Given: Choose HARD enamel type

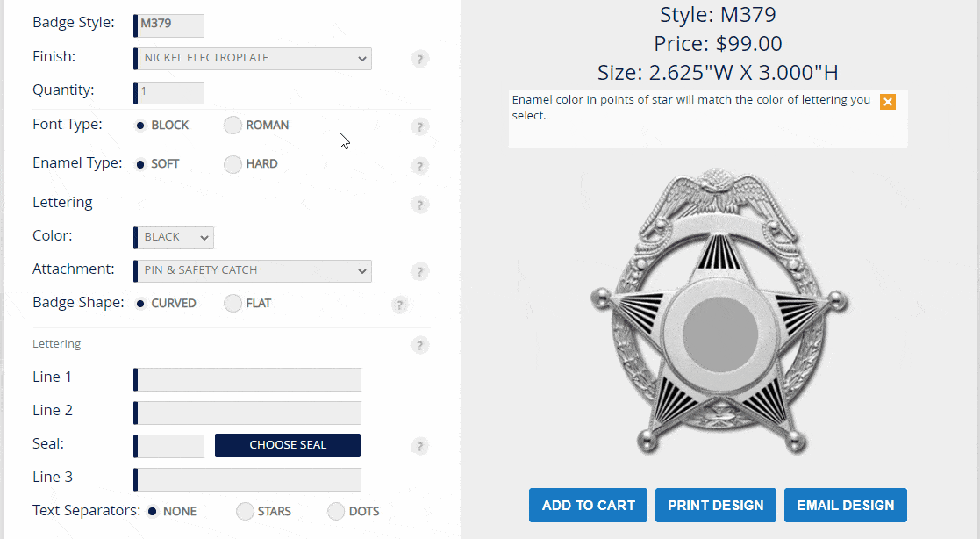Looking at the screenshot, I should pos(232,164).
